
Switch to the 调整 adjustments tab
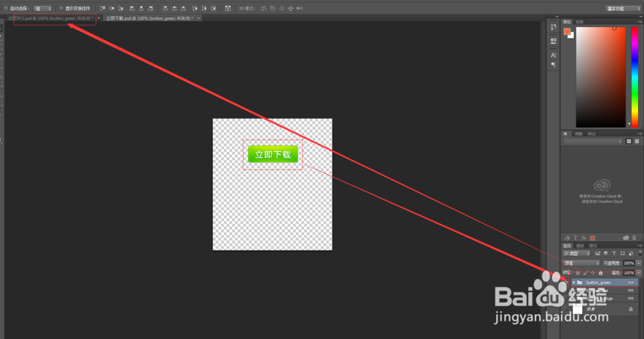pyautogui.click(x=578, y=134)
